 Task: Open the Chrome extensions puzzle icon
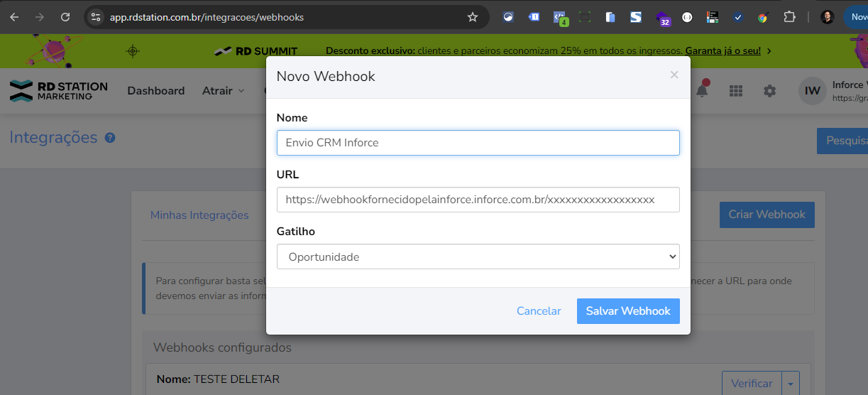(x=789, y=17)
